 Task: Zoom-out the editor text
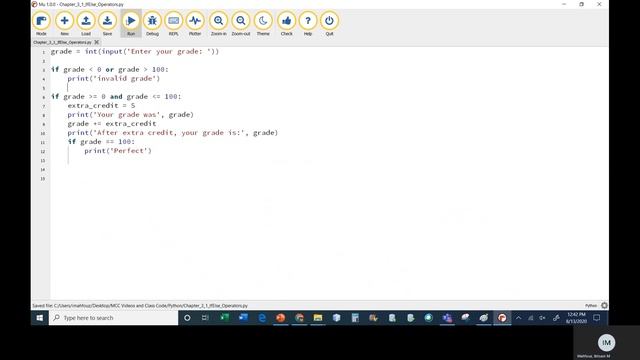click(241, 24)
